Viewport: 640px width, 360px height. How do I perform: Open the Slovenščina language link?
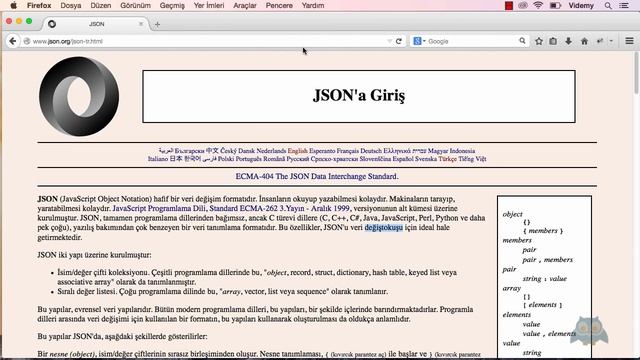click(375, 159)
